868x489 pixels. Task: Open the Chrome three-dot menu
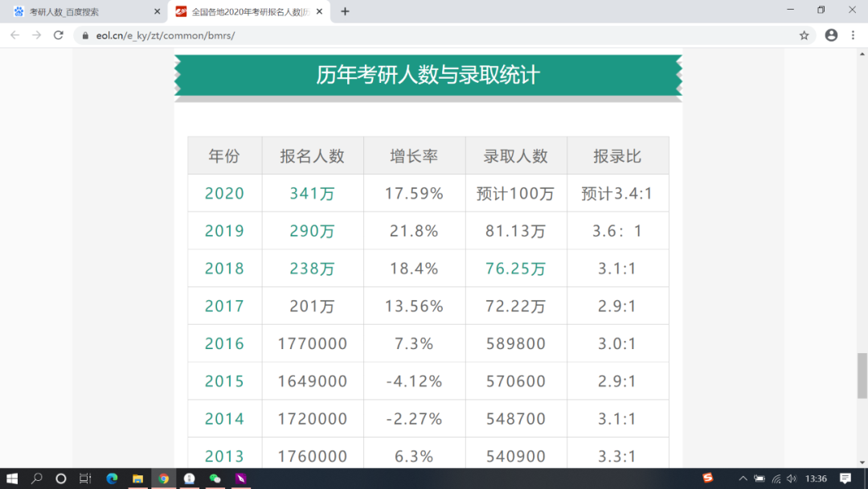click(x=854, y=35)
